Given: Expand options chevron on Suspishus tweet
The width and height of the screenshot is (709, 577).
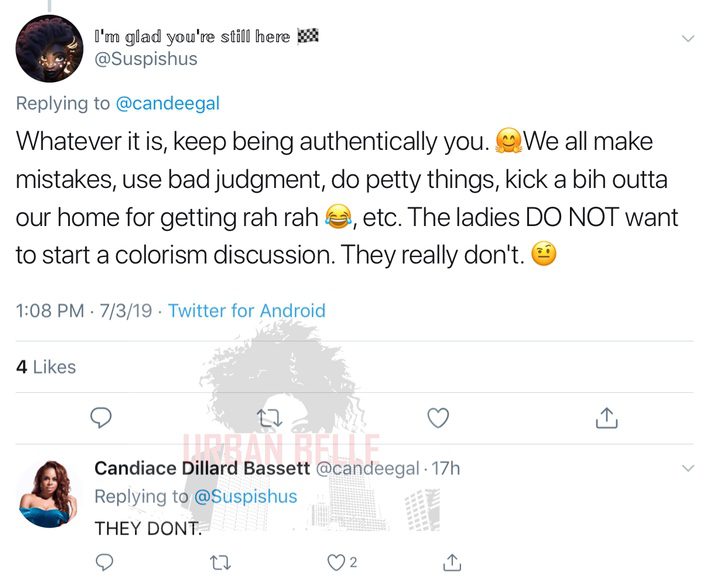Looking at the screenshot, I should tap(688, 38).
